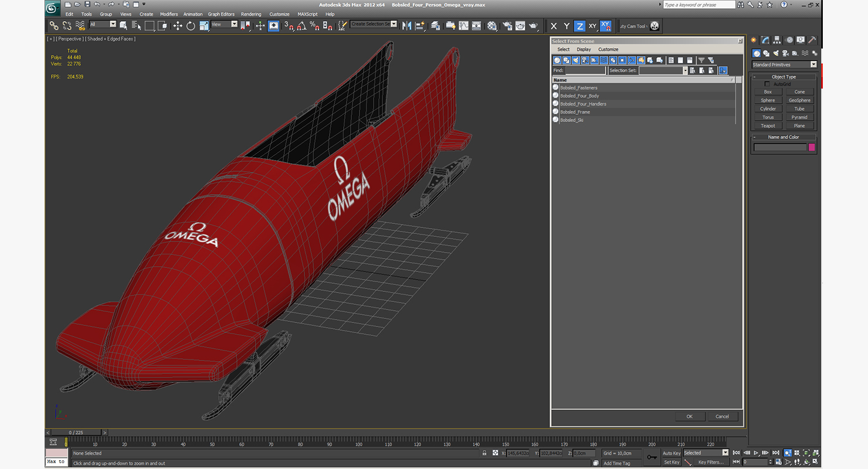Open the Material Editor icon

point(492,26)
